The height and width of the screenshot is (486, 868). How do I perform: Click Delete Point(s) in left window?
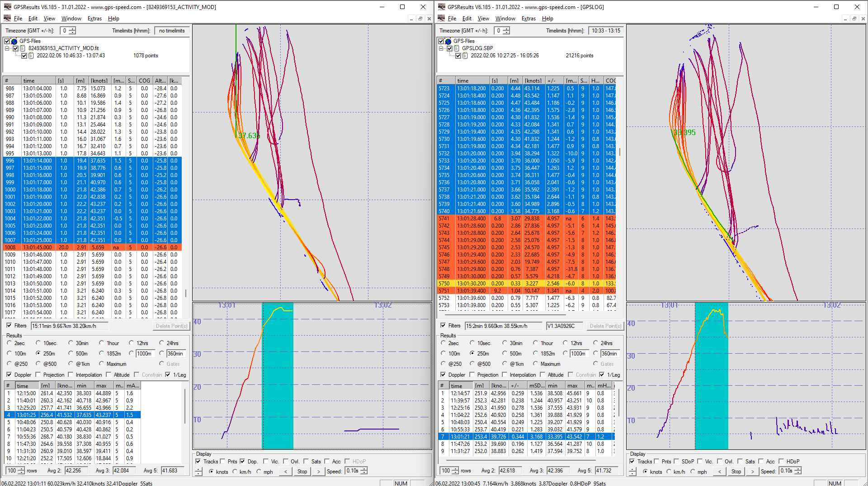[x=171, y=326]
